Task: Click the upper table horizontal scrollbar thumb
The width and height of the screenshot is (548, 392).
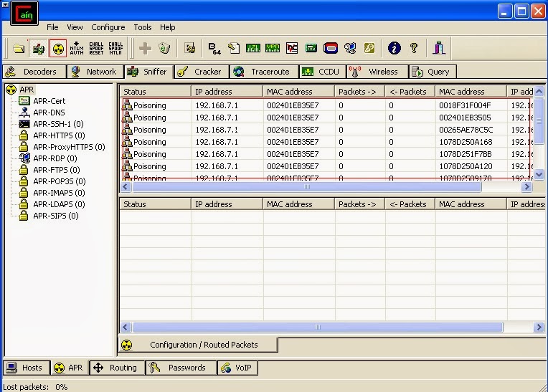Action: click(307, 187)
